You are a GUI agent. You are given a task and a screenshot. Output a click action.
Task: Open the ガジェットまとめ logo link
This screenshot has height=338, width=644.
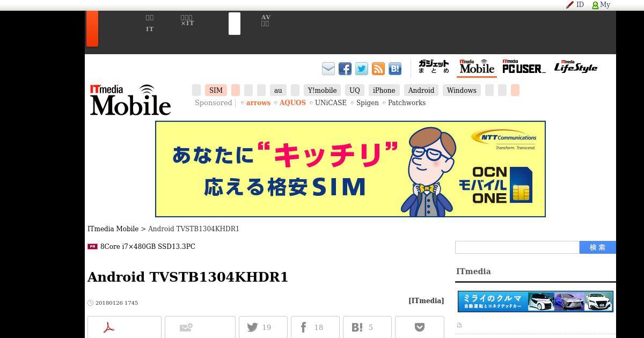(x=434, y=68)
